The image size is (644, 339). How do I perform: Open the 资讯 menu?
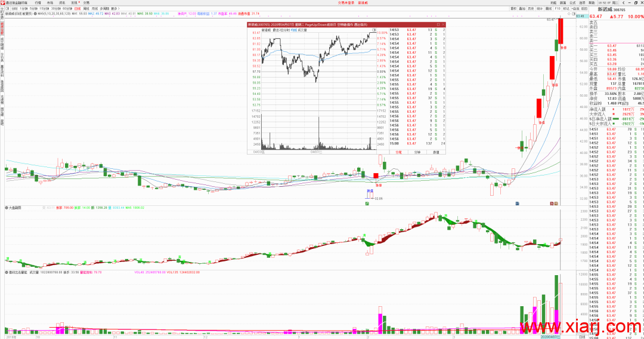[x=62, y=2]
